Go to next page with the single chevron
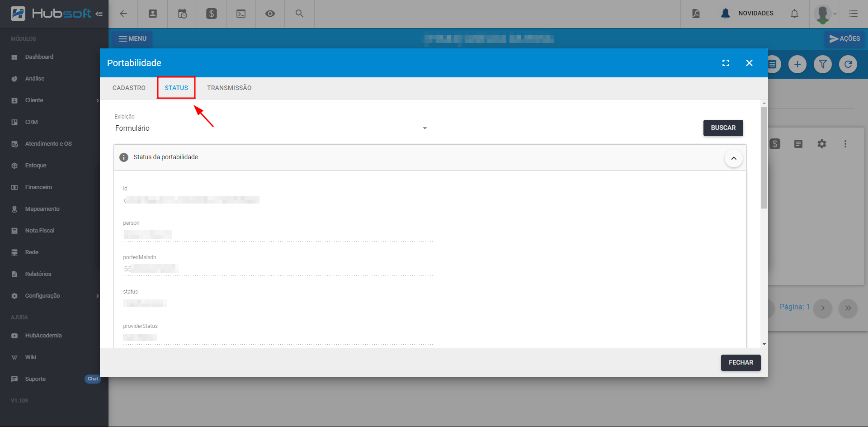The width and height of the screenshot is (868, 427). pyautogui.click(x=823, y=308)
